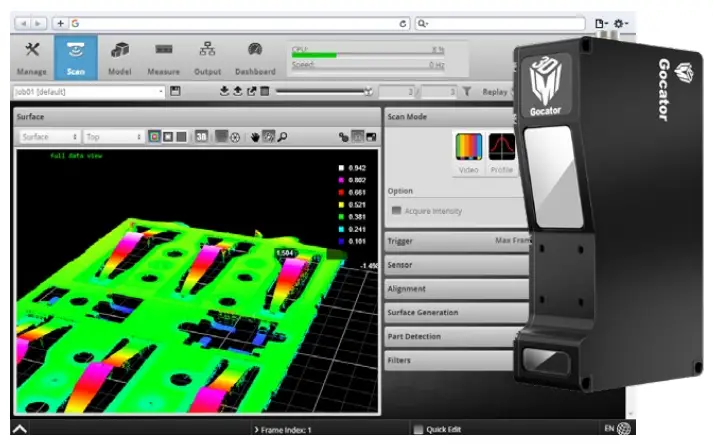
Task: Click the replay frame slider handle
Action: 368,92
